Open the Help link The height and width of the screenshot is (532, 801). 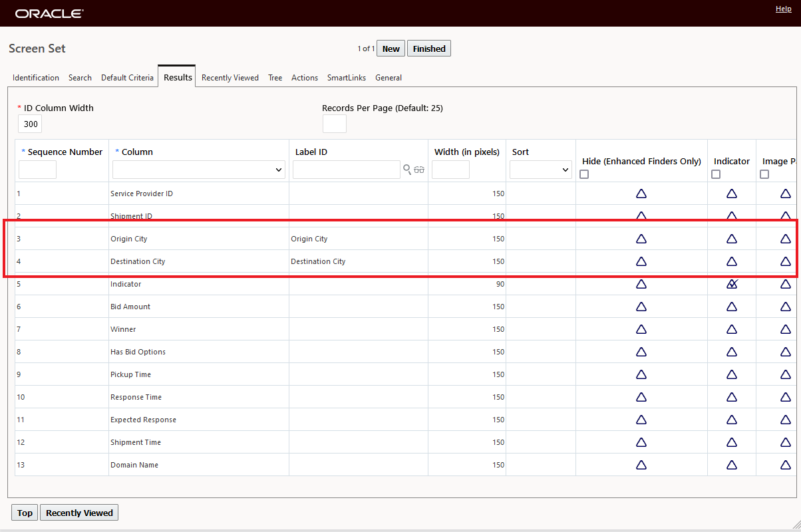pyautogui.click(x=784, y=9)
